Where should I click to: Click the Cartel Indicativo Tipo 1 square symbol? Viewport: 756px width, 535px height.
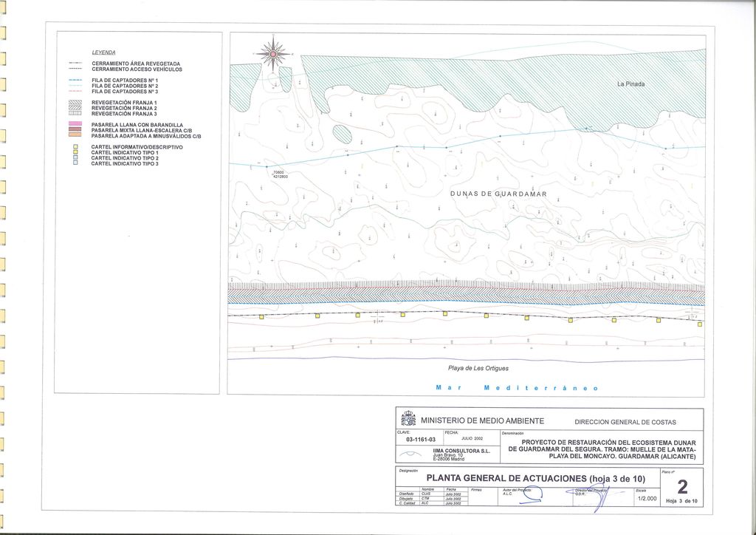pyautogui.click(x=75, y=153)
